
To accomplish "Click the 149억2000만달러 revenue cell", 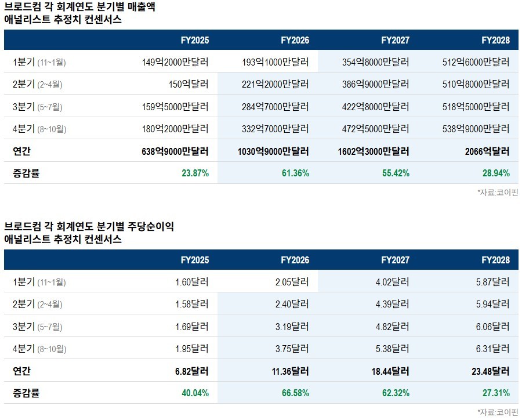I will coord(175,62).
